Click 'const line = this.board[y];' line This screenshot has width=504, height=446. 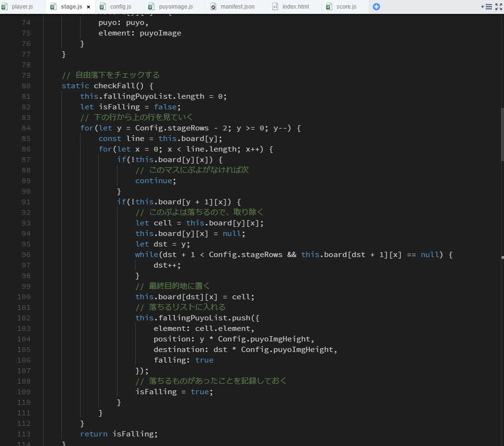pos(160,139)
